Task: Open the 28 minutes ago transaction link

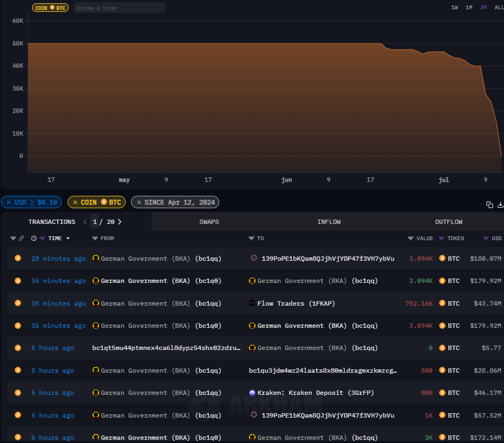Action: click(x=58, y=259)
